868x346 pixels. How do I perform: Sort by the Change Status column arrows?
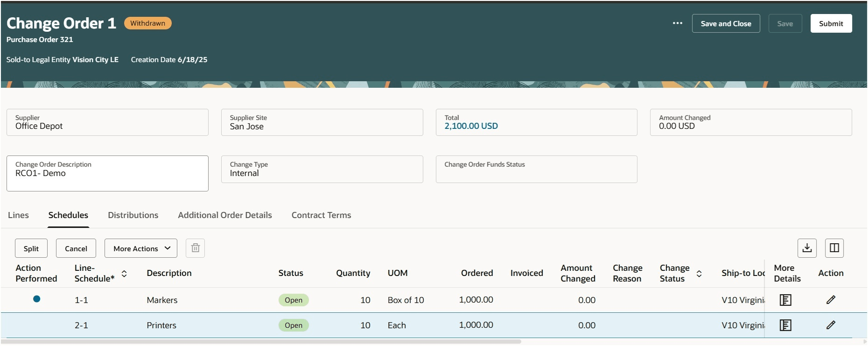(x=699, y=274)
